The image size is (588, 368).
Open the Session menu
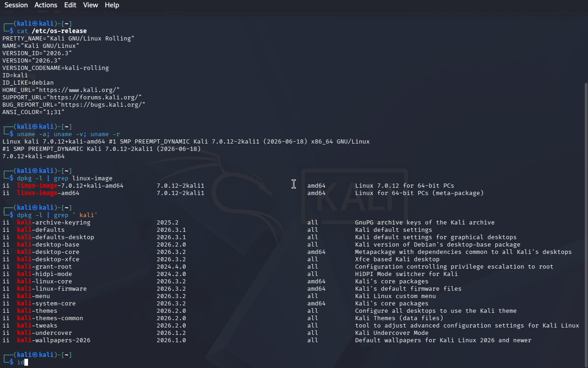pos(16,5)
